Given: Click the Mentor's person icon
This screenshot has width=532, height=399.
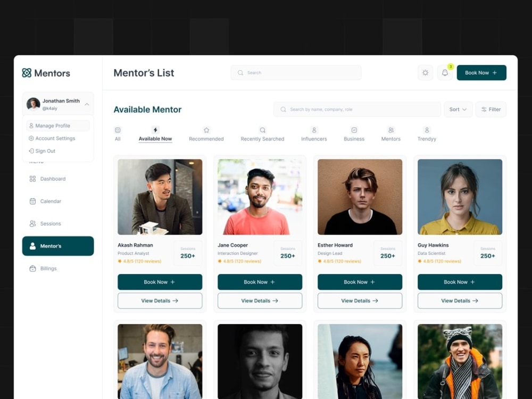Looking at the screenshot, I should point(32,246).
